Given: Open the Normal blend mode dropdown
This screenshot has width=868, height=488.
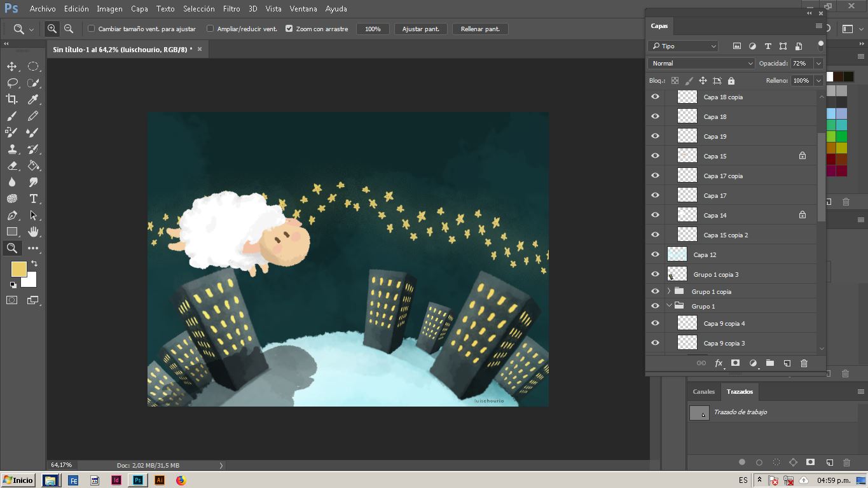Looking at the screenshot, I should tap(701, 63).
